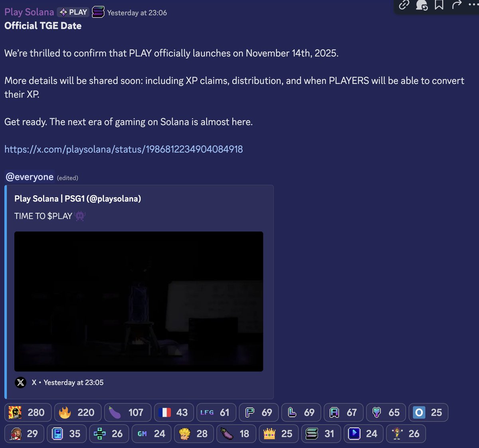This screenshot has width=479, height=448.
Task: Toggle the handheld console reaction with 35
Action: (x=67, y=434)
